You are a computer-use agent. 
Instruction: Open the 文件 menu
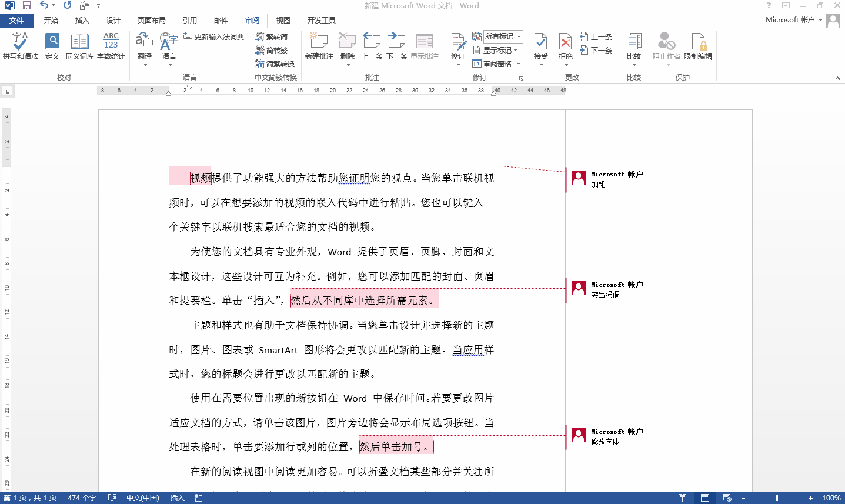coord(17,19)
